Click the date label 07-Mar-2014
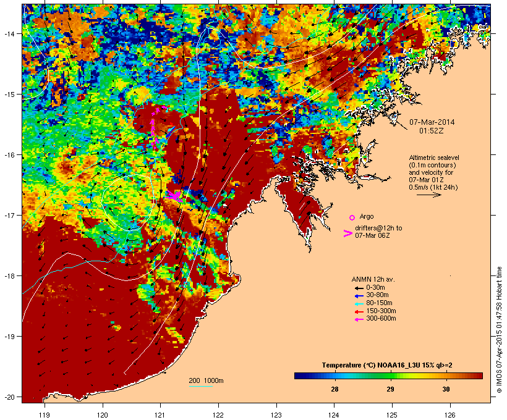This screenshot has width=507, height=420. [x=432, y=122]
